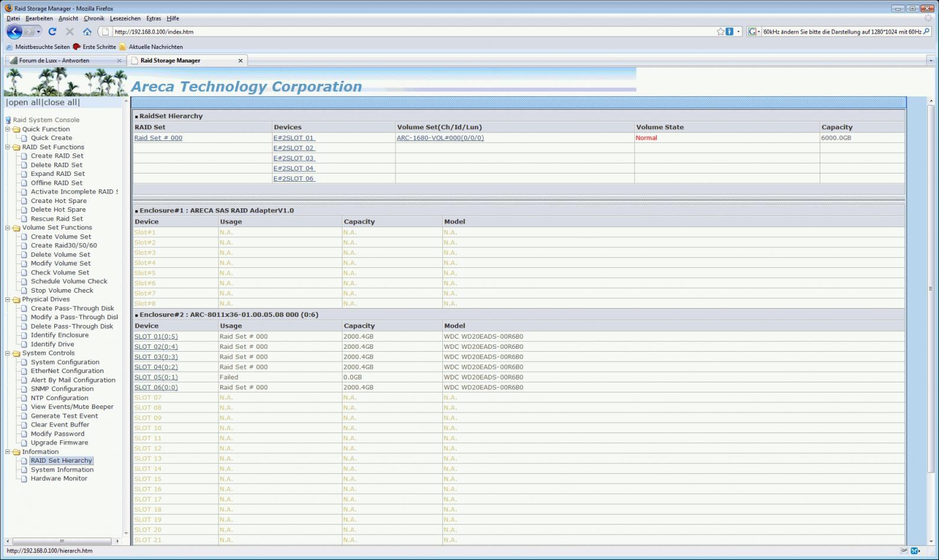Open Create Volume Set
The image size is (939, 560).
(x=61, y=237)
